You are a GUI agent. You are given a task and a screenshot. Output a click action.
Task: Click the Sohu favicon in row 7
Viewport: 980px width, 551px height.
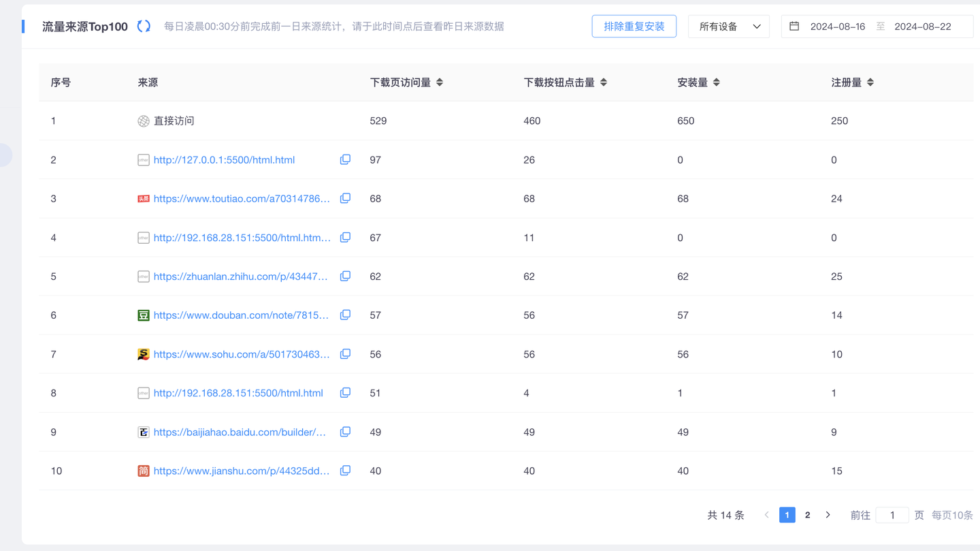(x=144, y=354)
